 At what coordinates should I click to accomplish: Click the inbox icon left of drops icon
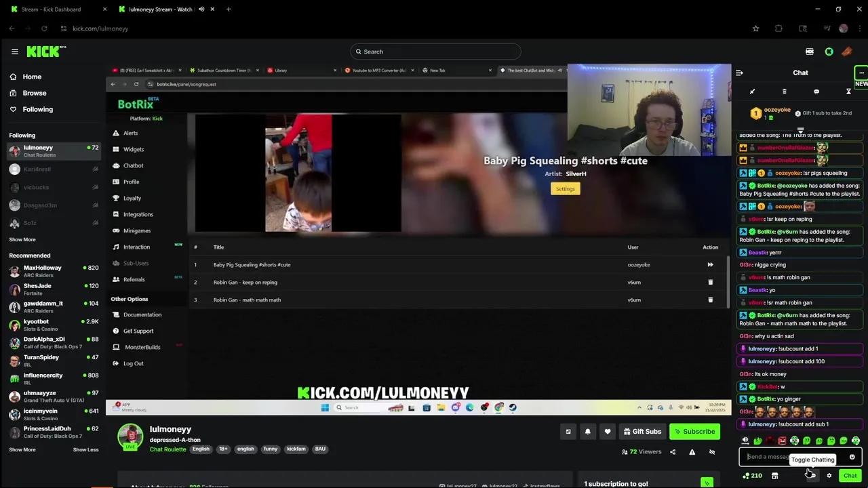click(x=810, y=52)
